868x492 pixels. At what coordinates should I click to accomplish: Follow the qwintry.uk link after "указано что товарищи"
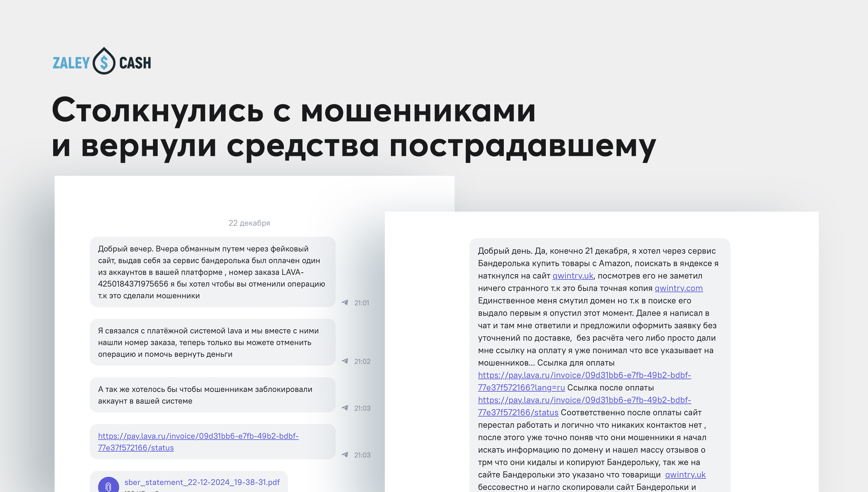click(x=685, y=475)
